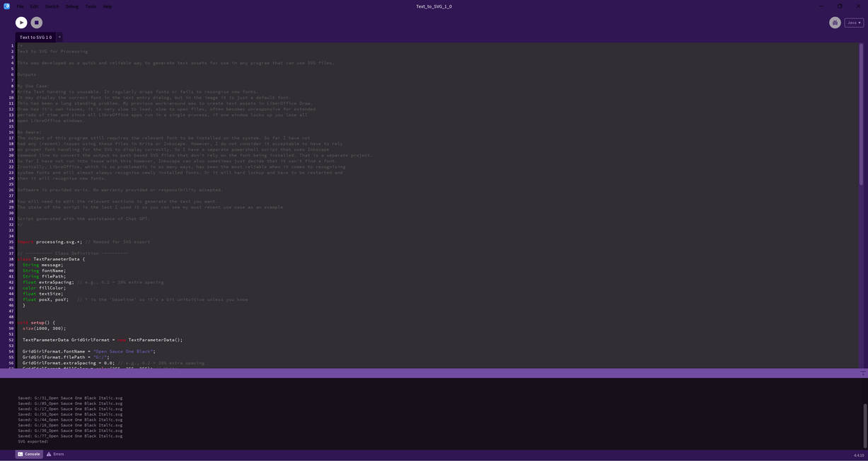
Task: Click line number 49 in the gutter
Action: (x=11, y=322)
